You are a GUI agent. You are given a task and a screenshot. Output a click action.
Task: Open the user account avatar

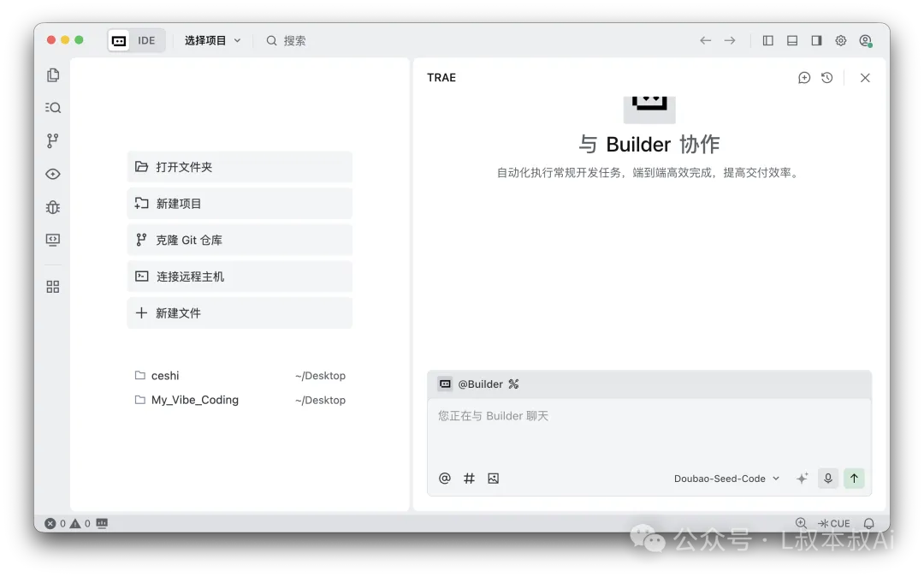[x=866, y=41]
